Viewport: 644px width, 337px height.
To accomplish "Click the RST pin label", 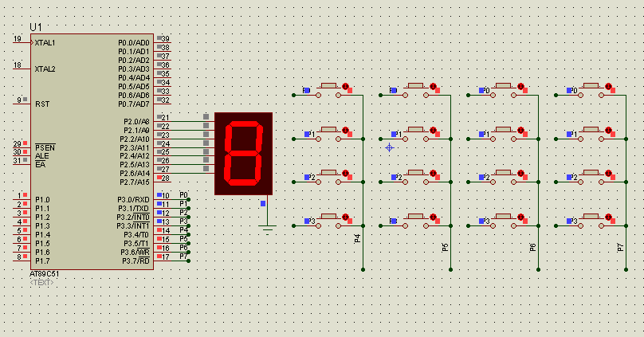I will point(42,104).
